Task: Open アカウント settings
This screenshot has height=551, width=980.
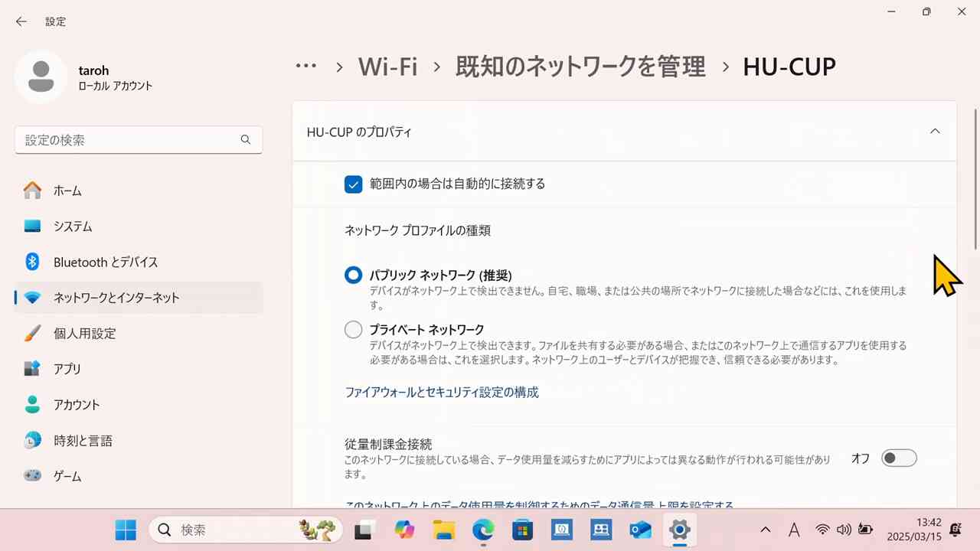Action: (76, 404)
